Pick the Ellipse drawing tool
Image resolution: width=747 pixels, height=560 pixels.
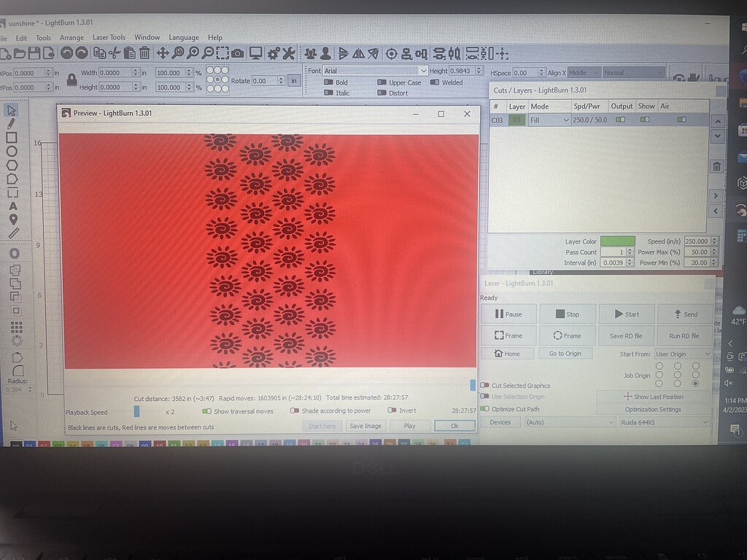[x=12, y=152]
